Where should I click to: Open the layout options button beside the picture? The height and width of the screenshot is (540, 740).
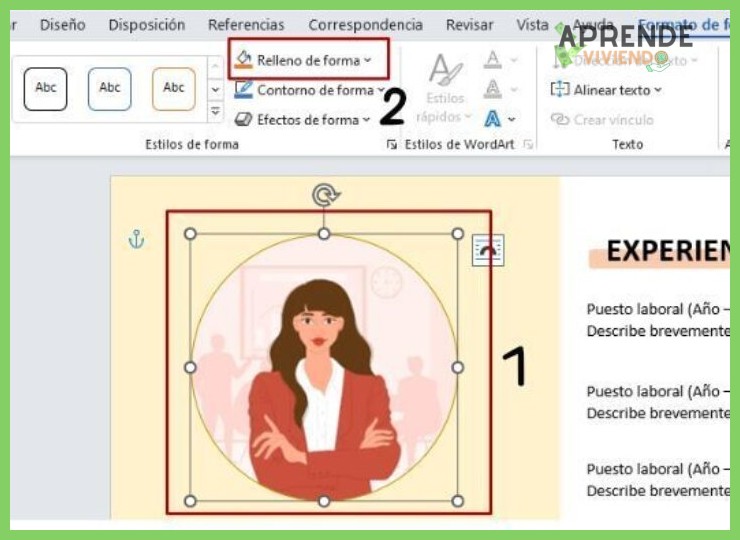488,250
